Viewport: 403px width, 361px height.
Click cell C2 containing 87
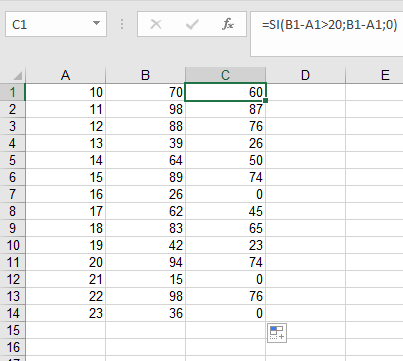point(225,109)
